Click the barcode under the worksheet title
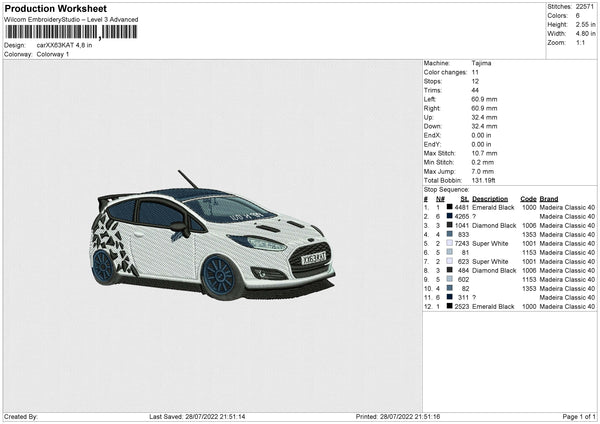Screen dimensions: 600x424 tap(71, 32)
